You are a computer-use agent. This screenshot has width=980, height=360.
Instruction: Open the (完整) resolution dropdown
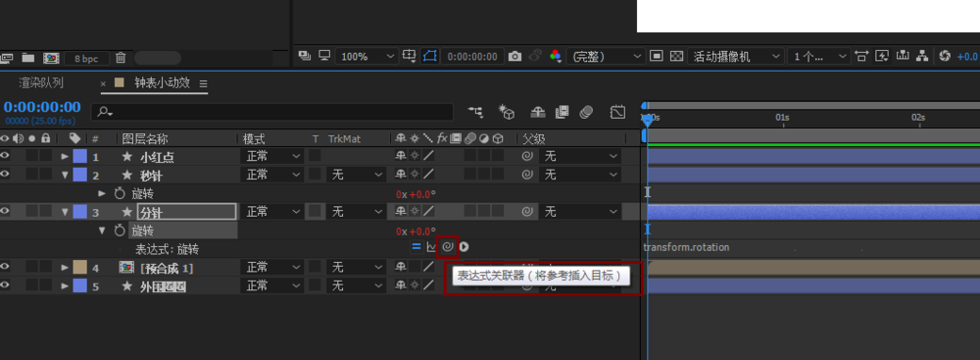point(605,56)
